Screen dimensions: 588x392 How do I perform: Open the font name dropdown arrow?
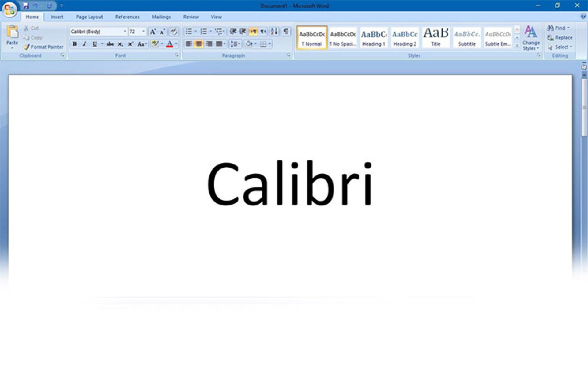pyautogui.click(x=125, y=32)
